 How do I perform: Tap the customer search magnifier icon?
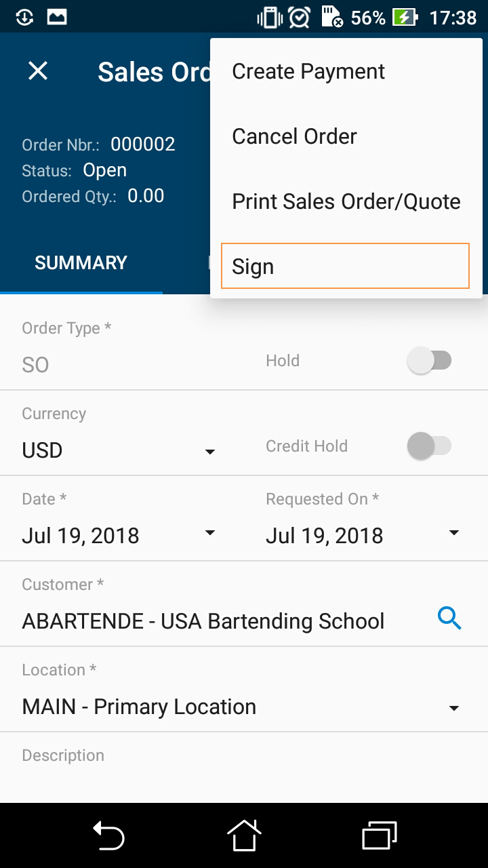pos(449,618)
